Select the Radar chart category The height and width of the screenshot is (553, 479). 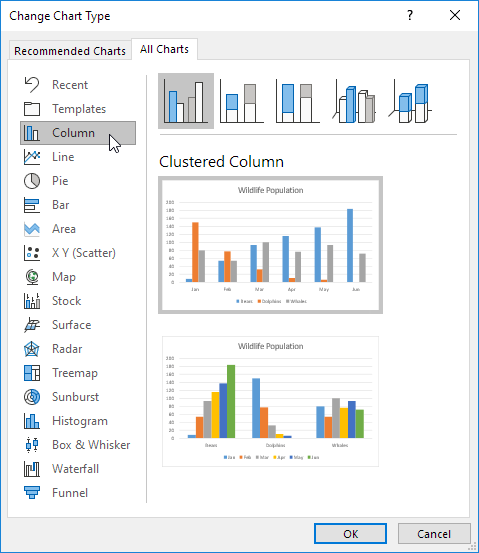pos(78,349)
